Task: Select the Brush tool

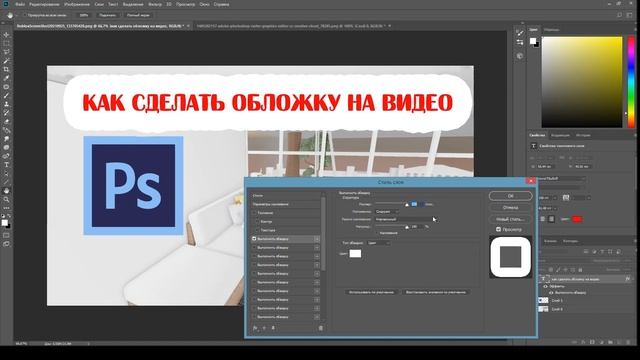Action: tap(6, 96)
